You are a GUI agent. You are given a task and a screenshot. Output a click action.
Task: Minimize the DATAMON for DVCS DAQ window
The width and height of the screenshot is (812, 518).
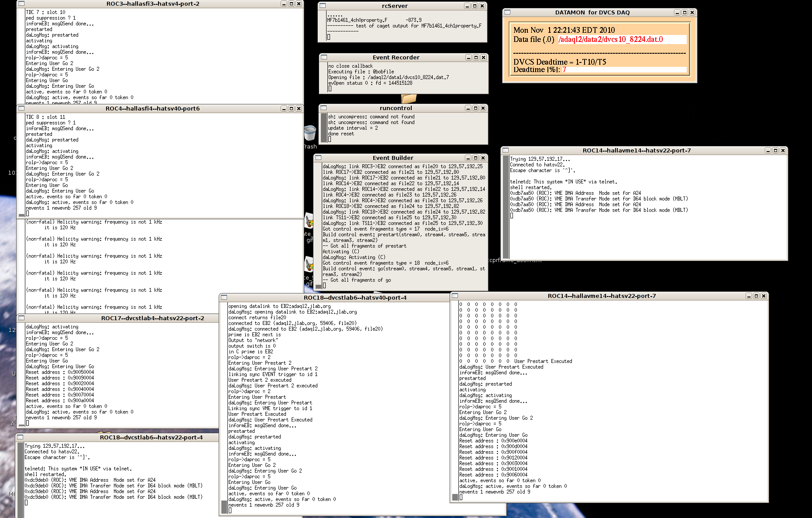(x=677, y=12)
